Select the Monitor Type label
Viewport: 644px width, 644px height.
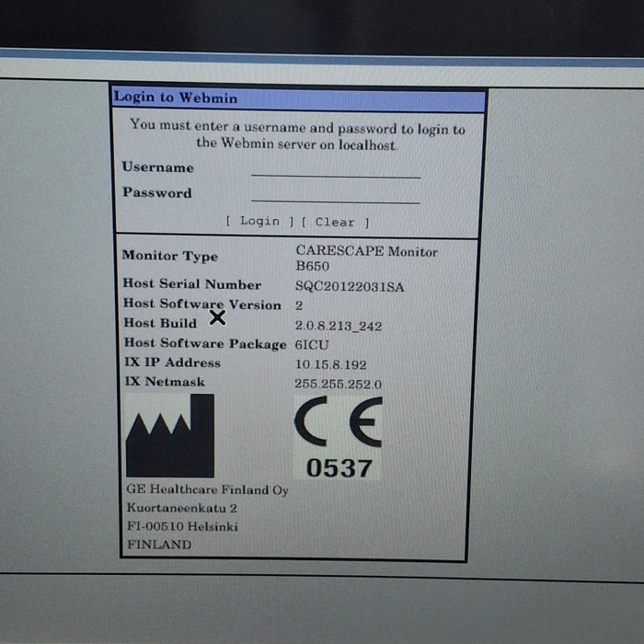170,256
